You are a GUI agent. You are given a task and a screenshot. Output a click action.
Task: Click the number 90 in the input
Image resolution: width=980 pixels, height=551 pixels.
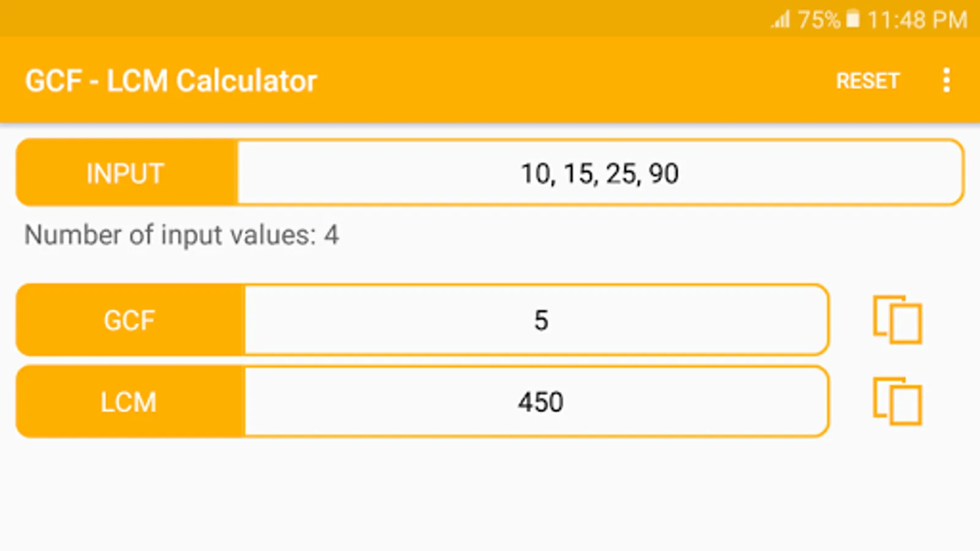(x=663, y=174)
